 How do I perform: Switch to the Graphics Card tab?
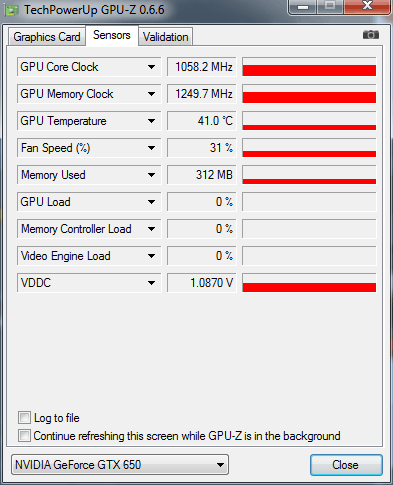click(47, 37)
